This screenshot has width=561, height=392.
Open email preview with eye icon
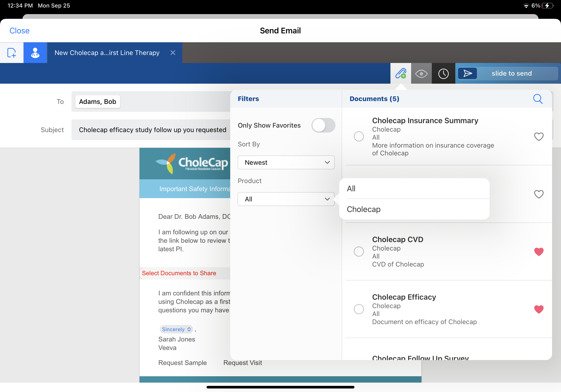point(421,73)
